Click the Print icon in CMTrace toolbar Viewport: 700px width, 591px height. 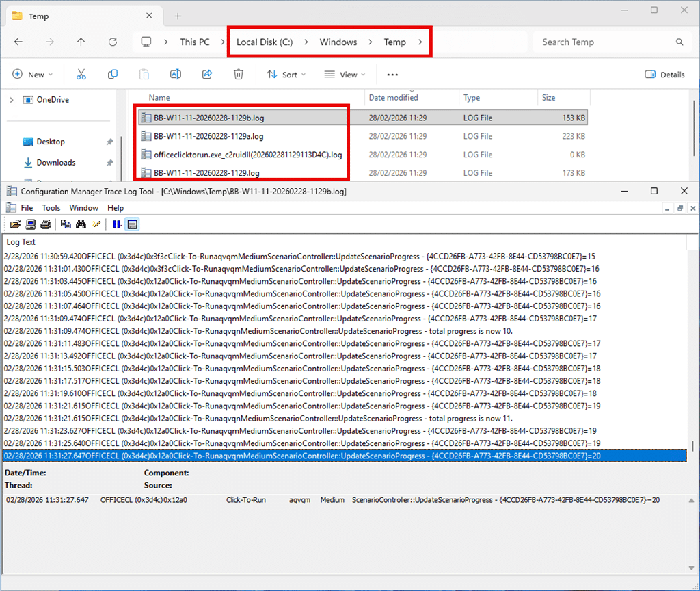[x=45, y=224]
